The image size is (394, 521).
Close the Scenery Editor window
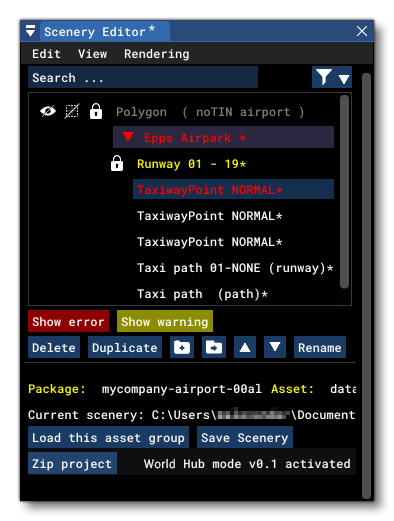click(x=362, y=31)
